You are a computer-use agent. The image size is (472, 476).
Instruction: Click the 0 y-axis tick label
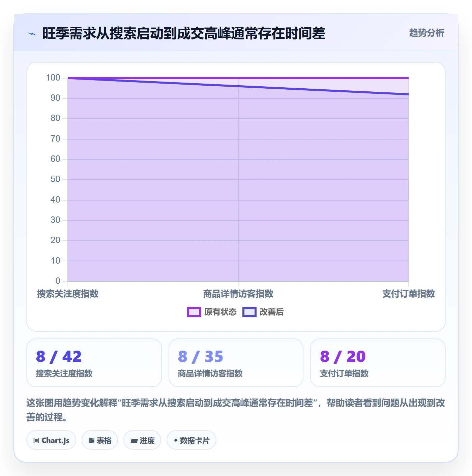(58, 281)
